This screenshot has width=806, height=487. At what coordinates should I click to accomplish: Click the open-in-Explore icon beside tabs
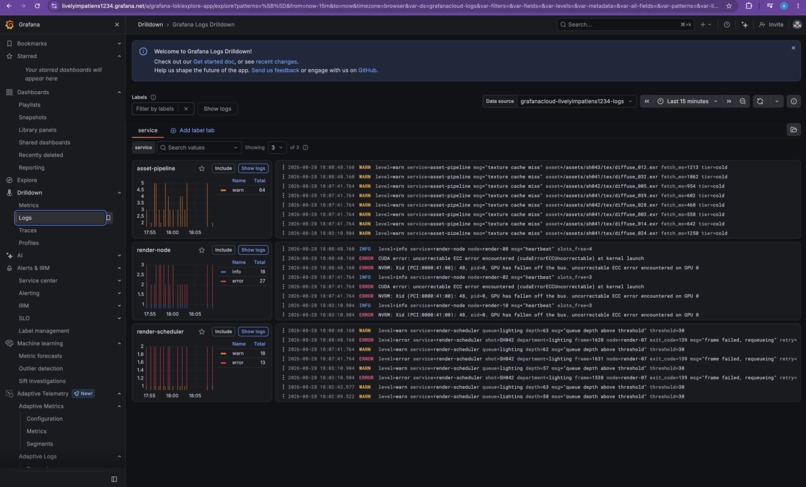(x=794, y=130)
